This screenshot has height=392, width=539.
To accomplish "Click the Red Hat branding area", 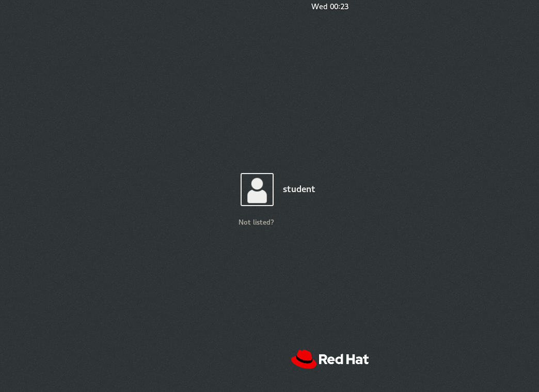I will [329, 359].
